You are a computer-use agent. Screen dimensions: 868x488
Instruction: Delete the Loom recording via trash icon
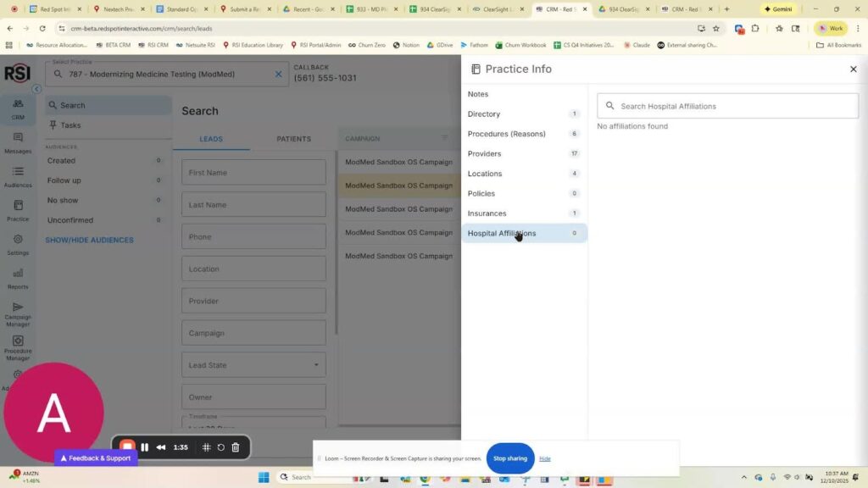coord(236,447)
